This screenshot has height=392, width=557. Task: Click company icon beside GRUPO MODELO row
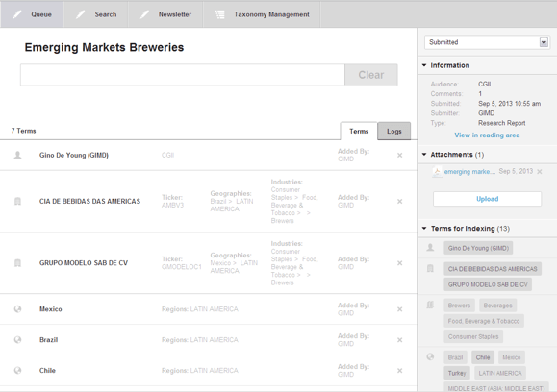[17, 263]
